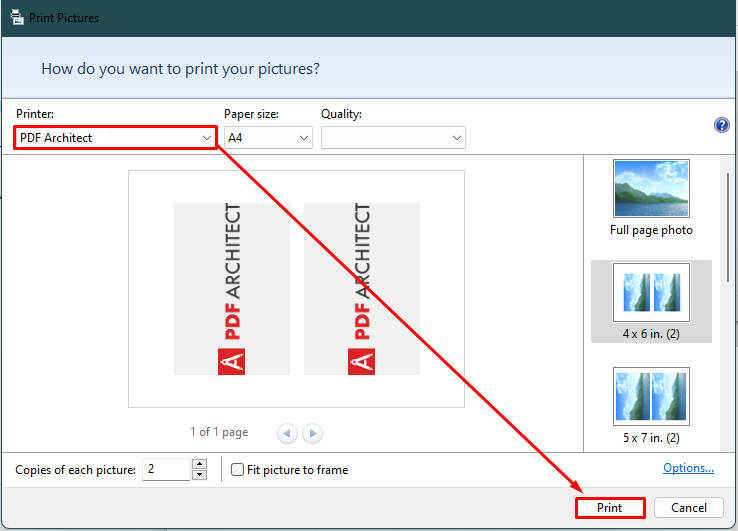Go to the next page arrow

coord(313,433)
